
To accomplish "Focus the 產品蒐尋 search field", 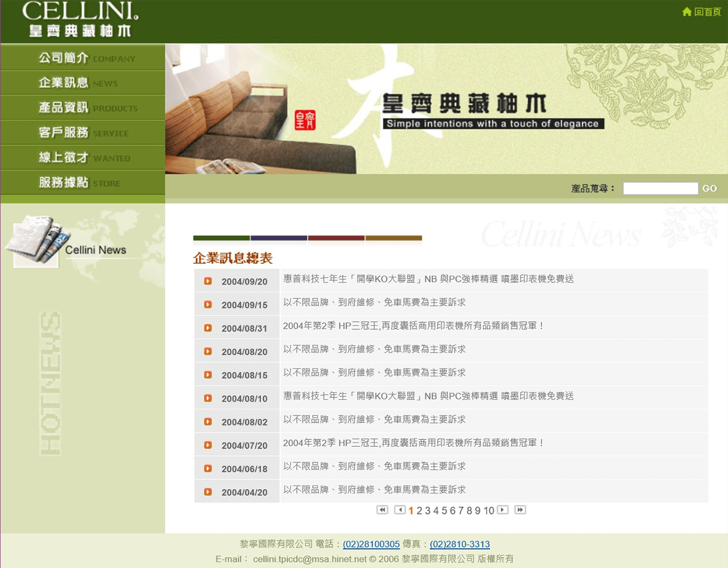I will click(660, 188).
